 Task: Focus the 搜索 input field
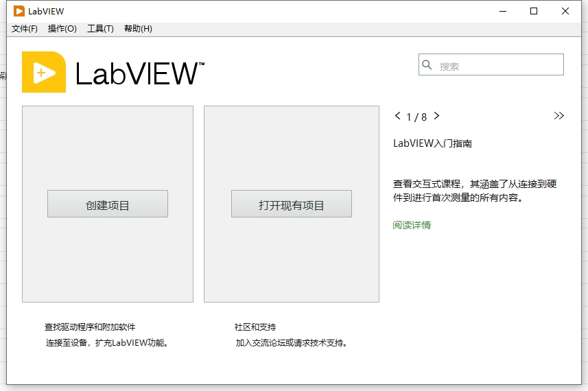498,66
